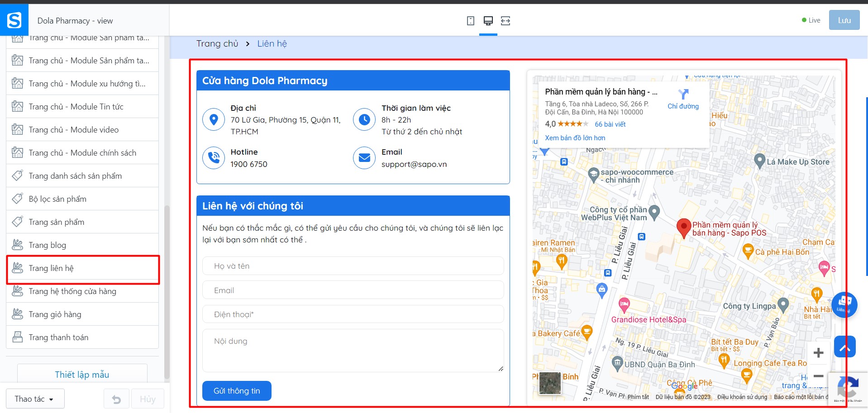
Task: Open Trang hệ thống cửa hàng
Action: 82,291
